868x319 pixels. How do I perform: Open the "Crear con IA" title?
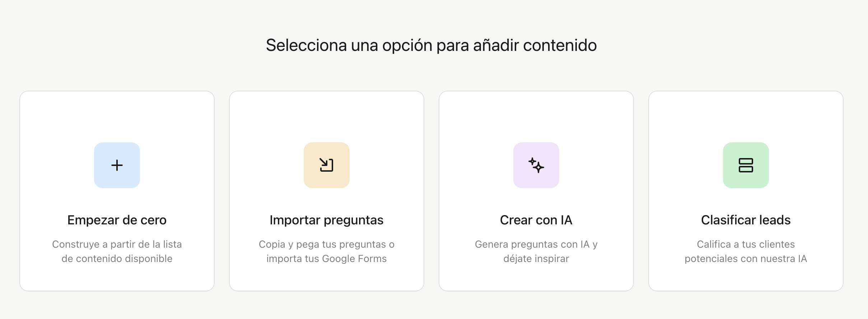coord(536,220)
